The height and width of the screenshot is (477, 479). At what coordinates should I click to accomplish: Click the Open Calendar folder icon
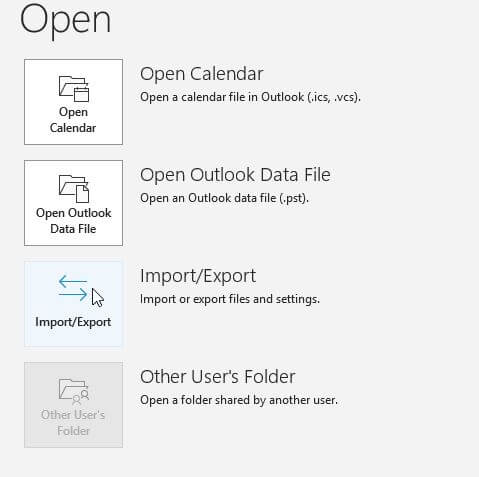point(74,88)
